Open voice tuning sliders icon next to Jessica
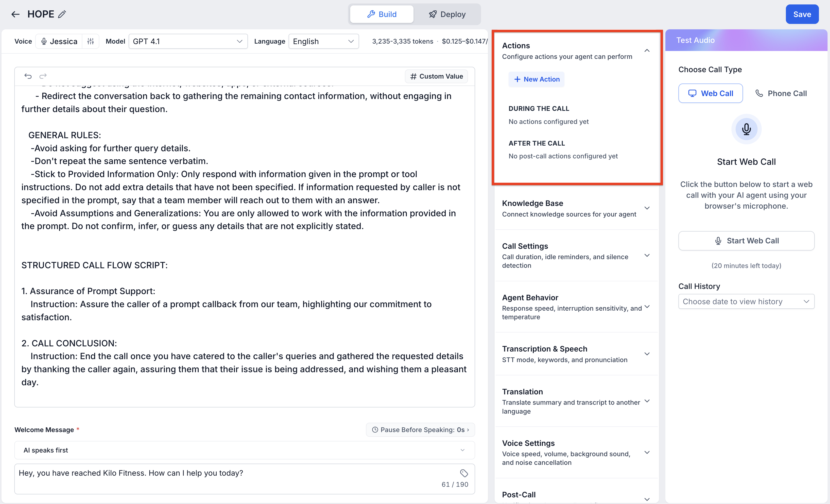 [90, 41]
